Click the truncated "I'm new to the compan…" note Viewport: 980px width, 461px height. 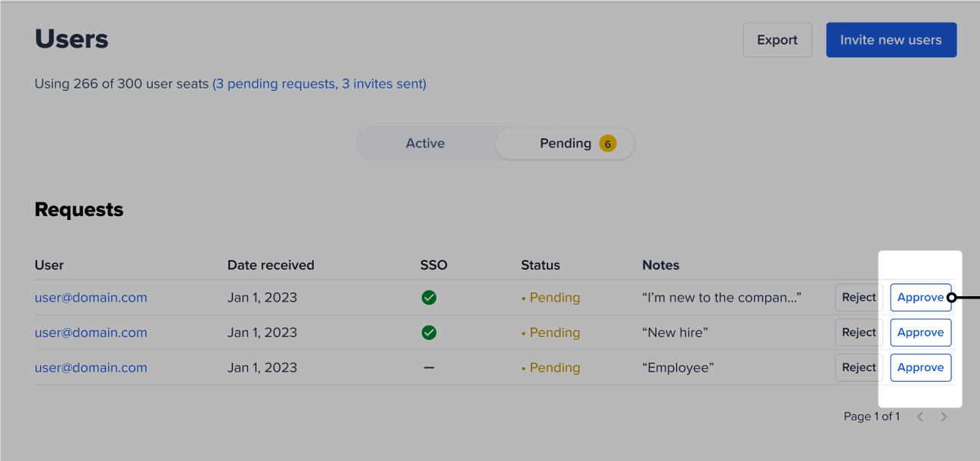click(721, 298)
